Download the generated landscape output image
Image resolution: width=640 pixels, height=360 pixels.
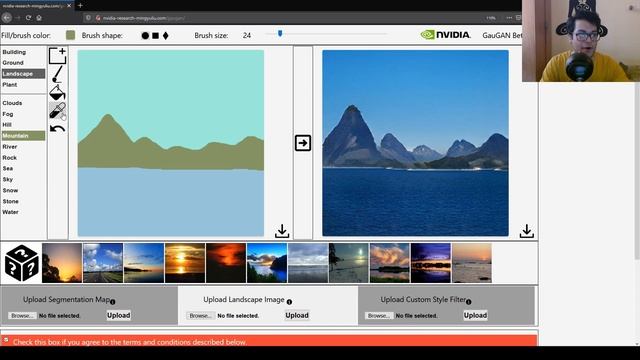point(527,231)
